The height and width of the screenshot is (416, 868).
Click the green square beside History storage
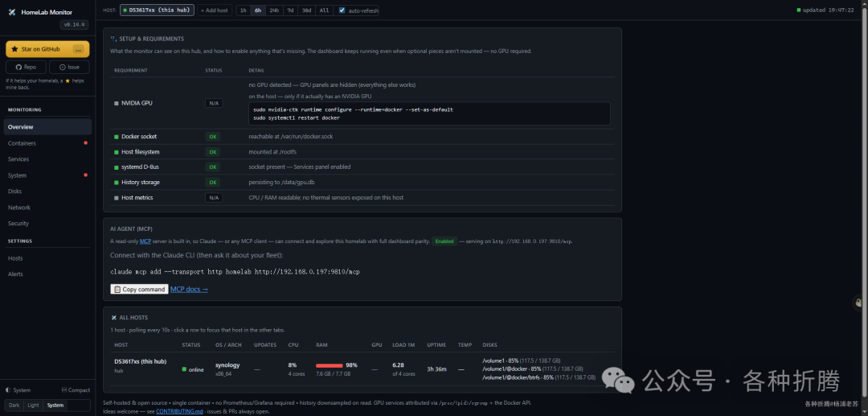click(x=117, y=182)
